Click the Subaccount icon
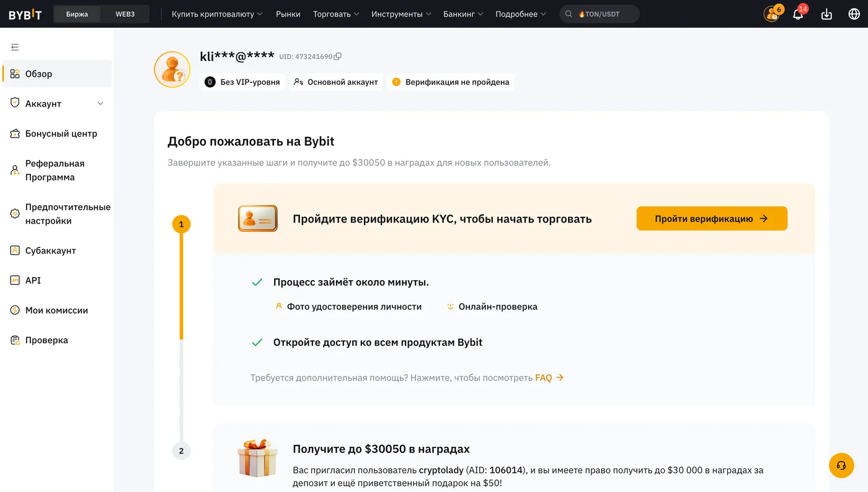 [15, 250]
